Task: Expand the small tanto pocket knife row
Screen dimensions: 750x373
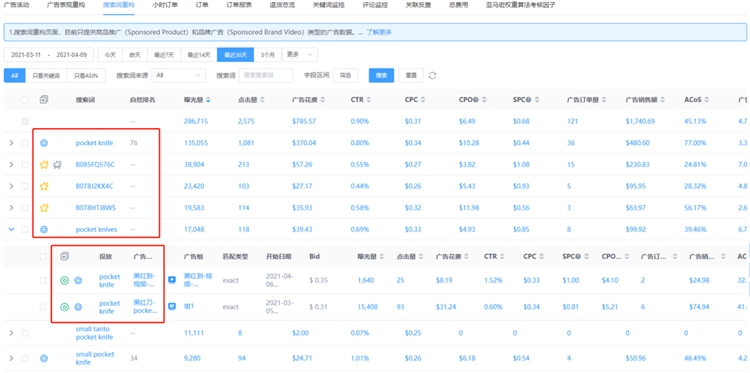Action: point(11,333)
